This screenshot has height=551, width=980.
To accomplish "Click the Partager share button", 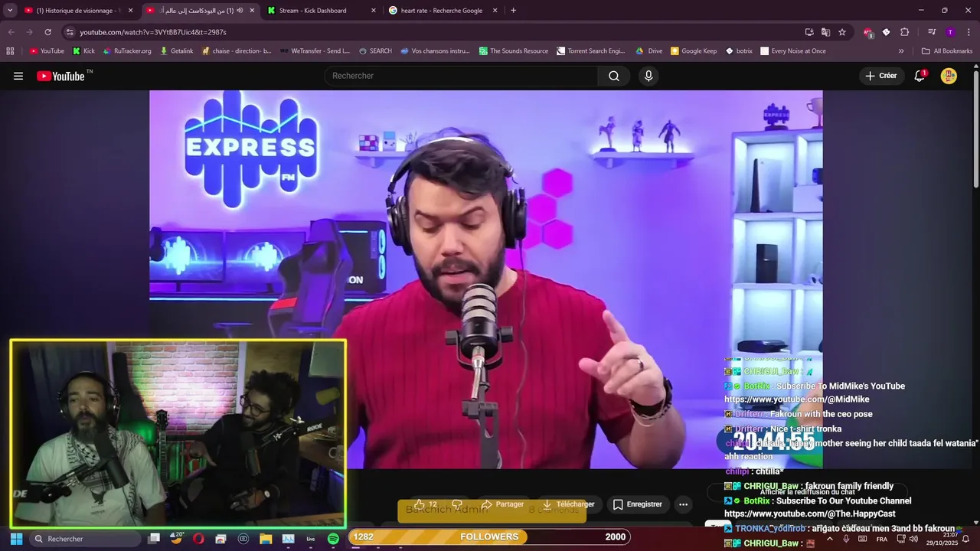I will click(x=502, y=504).
